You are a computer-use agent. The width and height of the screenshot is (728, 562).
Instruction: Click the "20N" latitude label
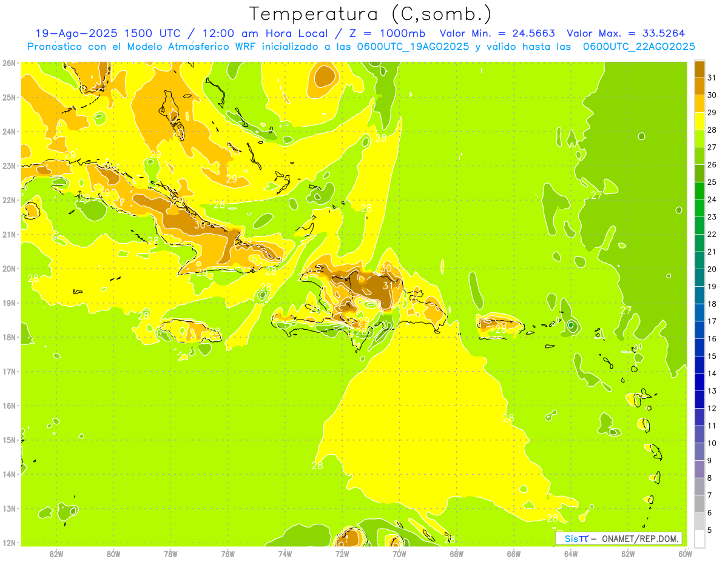click(9, 269)
